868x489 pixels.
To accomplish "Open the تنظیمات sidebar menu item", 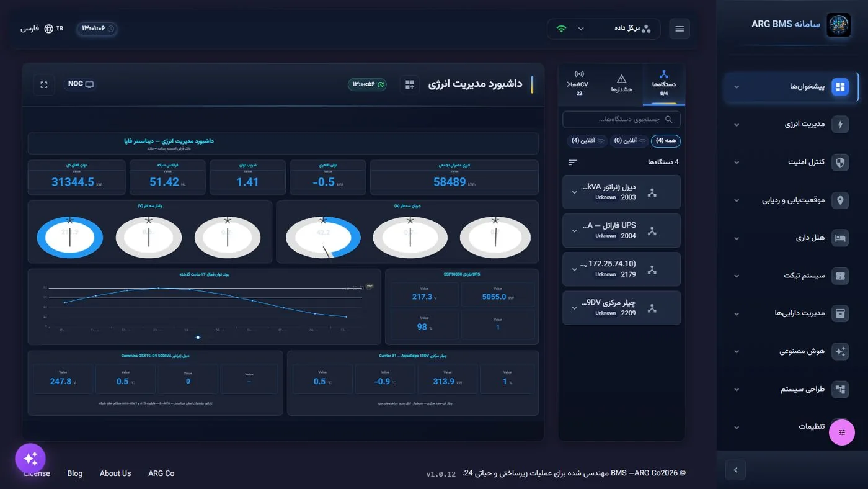I will click(x=792, y=428).
